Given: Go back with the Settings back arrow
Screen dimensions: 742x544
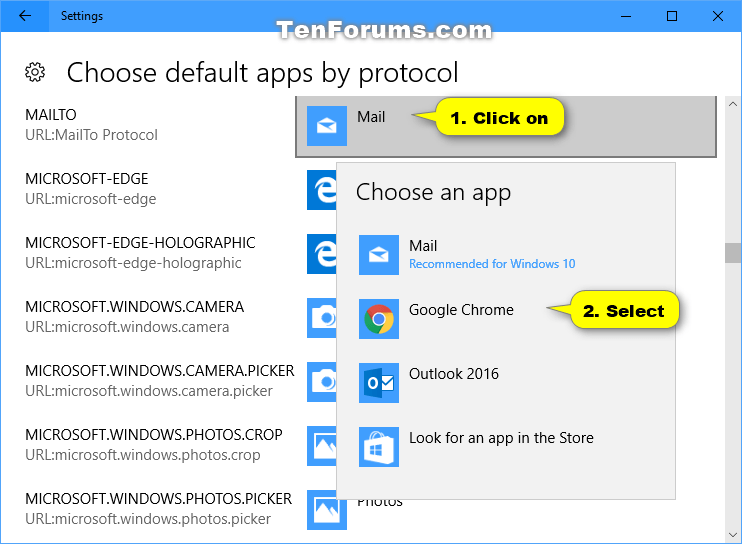Looking at the screenshot, I should coord(24,16).
